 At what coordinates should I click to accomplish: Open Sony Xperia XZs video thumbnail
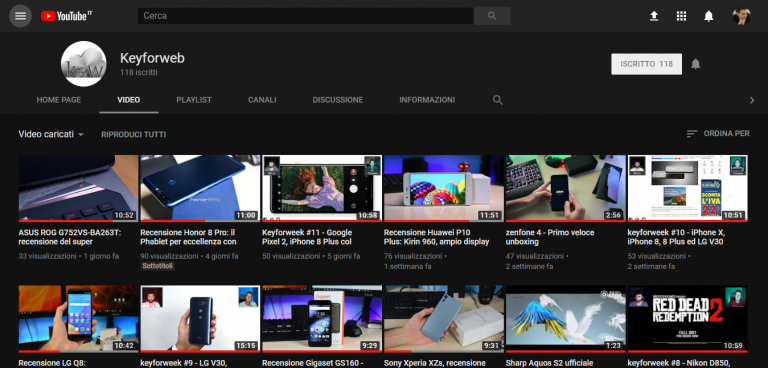point(444,319)
